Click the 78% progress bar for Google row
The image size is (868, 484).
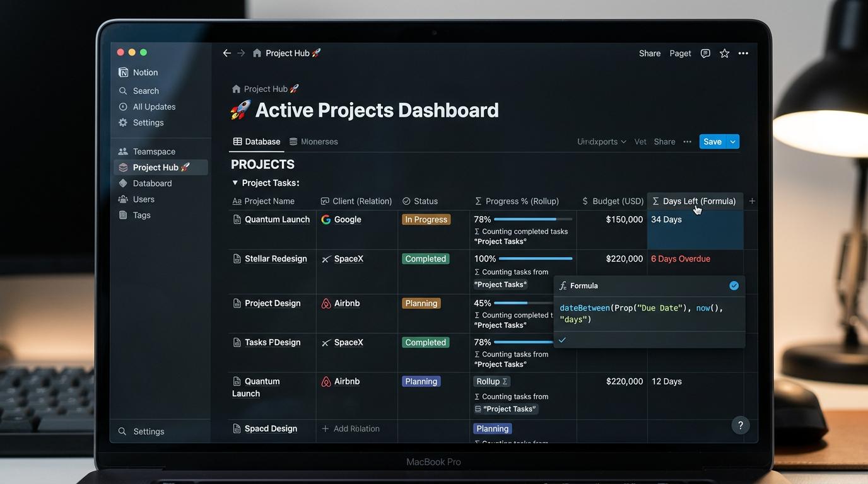pos(533,219)
